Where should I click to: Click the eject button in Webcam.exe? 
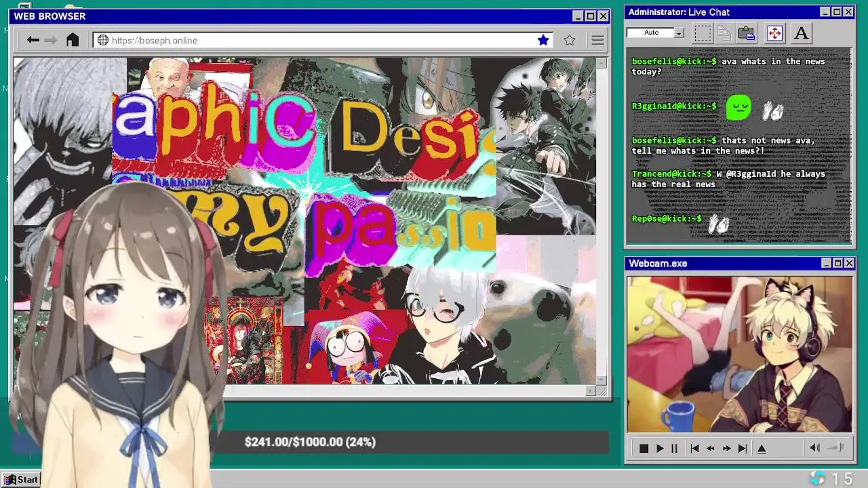point(762,448)
